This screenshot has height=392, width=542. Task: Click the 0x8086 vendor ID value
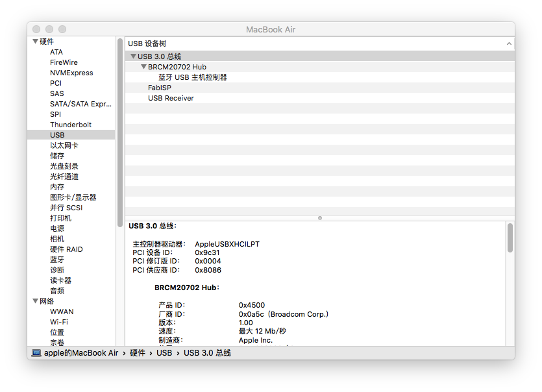208,270
